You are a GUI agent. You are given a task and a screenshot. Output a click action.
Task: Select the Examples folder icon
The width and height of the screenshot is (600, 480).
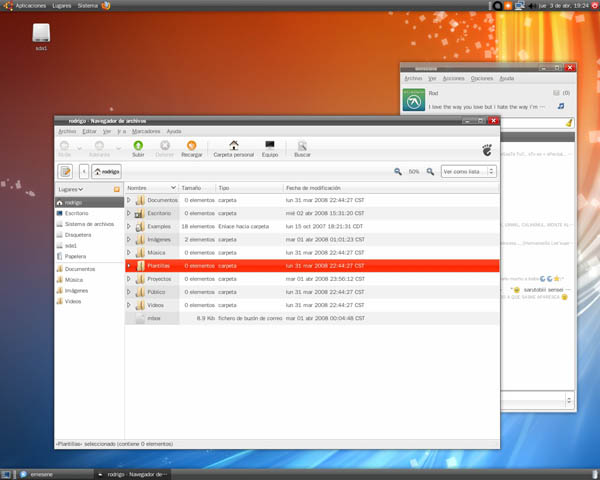tap(140, 226)
